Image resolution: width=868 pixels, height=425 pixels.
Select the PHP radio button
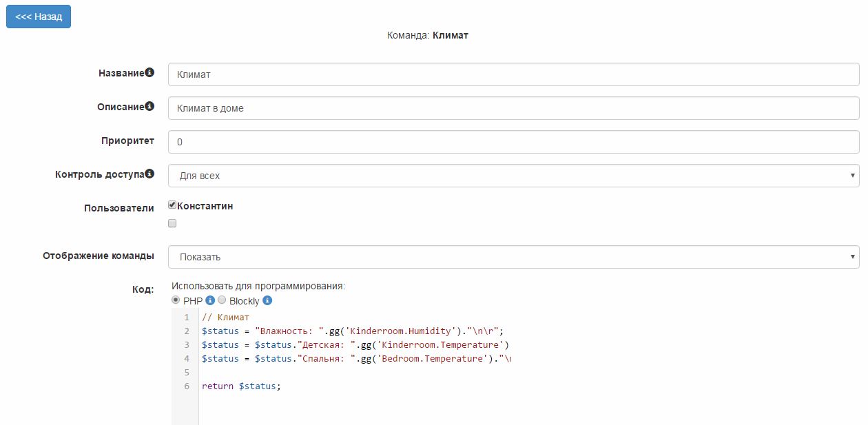[x=176, y=300]
